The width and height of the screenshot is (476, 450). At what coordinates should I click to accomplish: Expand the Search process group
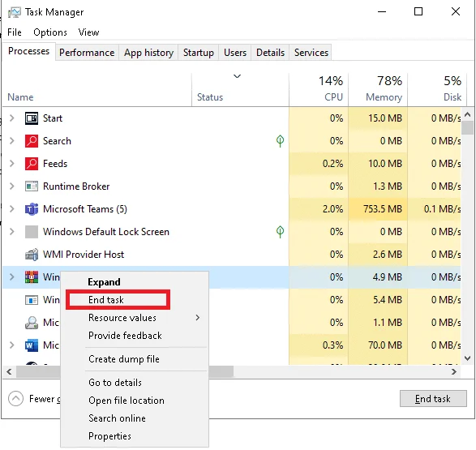[12, 141]
